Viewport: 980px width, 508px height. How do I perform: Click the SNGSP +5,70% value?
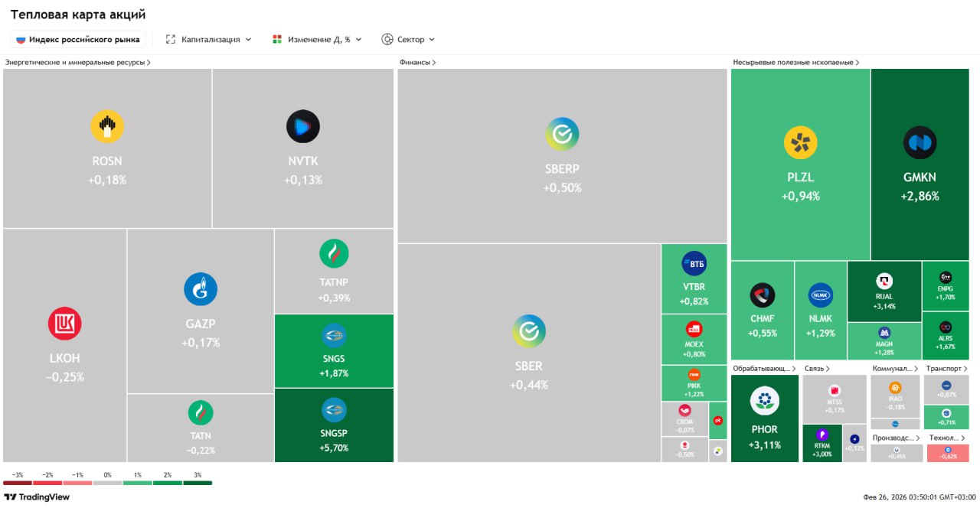coord(334,448)
